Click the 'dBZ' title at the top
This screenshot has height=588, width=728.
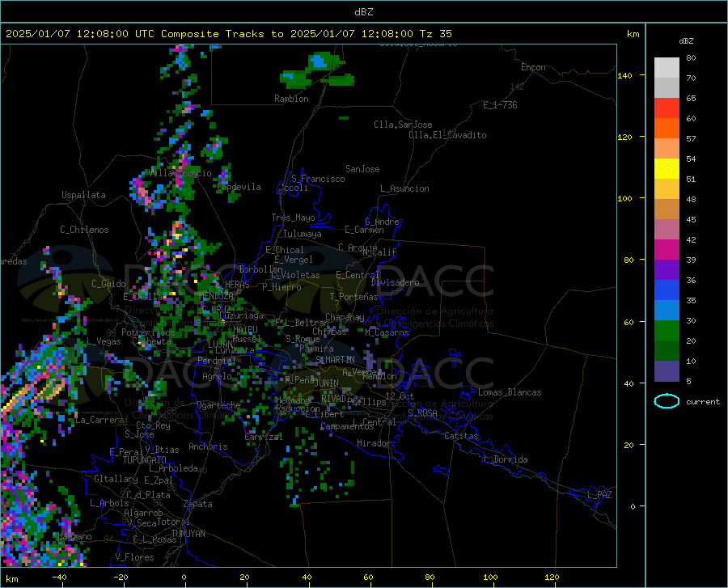pos(363,12)
